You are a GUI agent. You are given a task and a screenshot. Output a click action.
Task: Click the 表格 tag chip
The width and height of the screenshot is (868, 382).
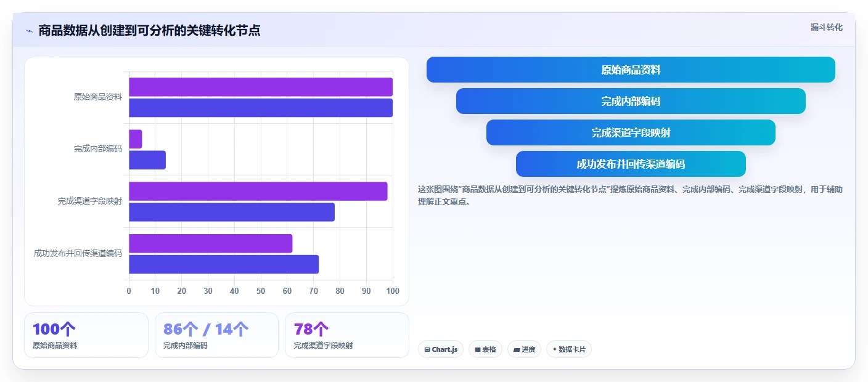486,349
